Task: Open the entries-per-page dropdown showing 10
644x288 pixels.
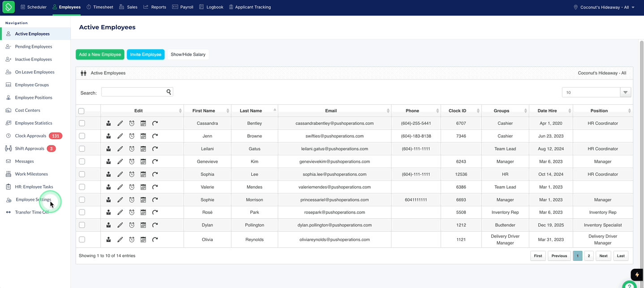Action: click(x=597, y=93)
